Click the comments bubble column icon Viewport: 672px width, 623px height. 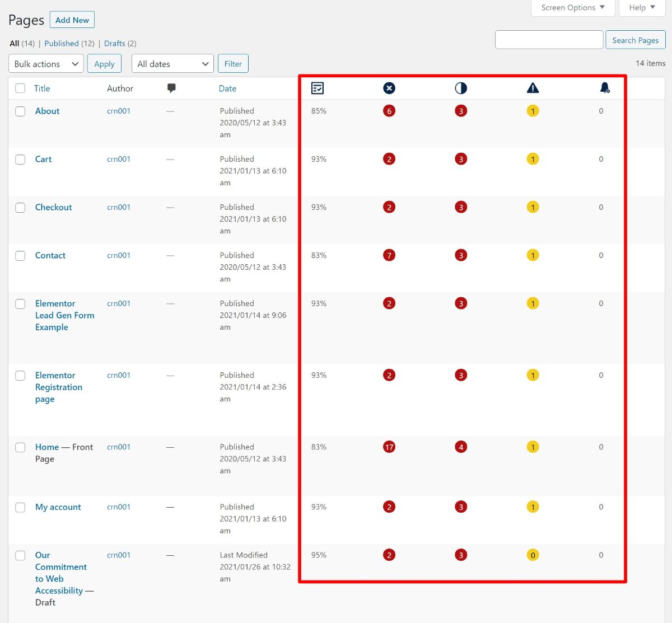pyautogui.click(x=171, y=88)
